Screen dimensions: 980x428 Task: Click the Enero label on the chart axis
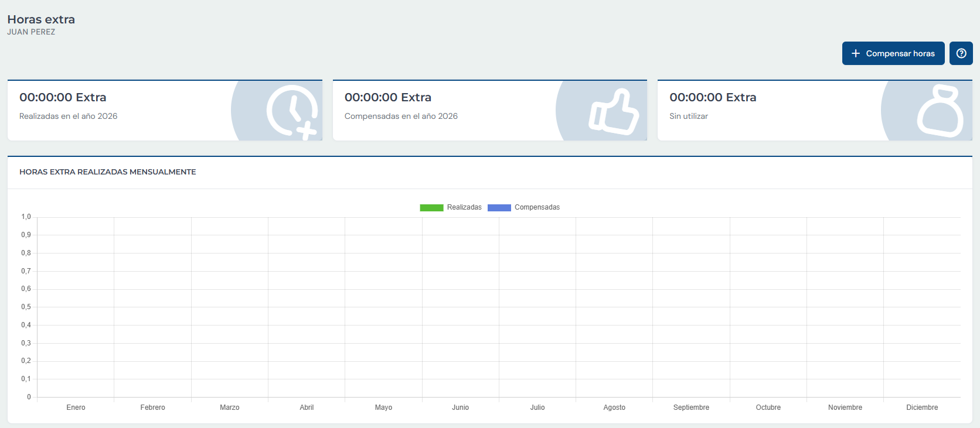click(x=76, y=408)
